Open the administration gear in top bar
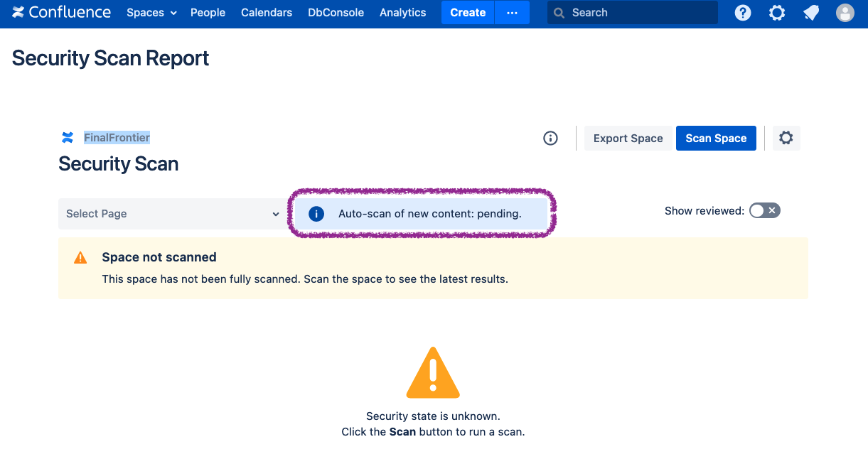This screenshot has height=454, width=868. click(777, 13)
